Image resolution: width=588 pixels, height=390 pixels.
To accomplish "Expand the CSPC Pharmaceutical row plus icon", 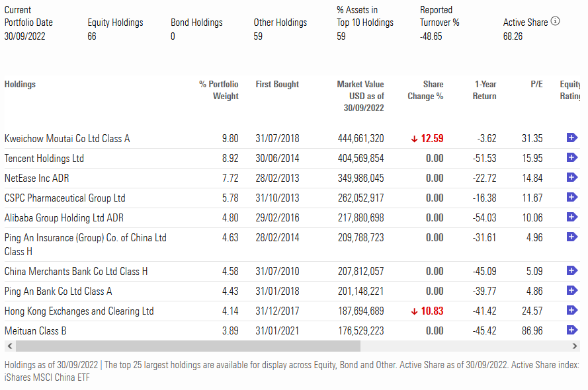I will point(572,197).
